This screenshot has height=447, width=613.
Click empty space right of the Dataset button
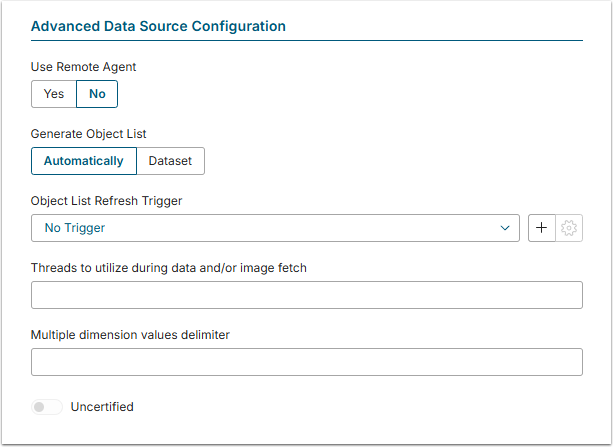pyautogui.click(x=390, y=161)
